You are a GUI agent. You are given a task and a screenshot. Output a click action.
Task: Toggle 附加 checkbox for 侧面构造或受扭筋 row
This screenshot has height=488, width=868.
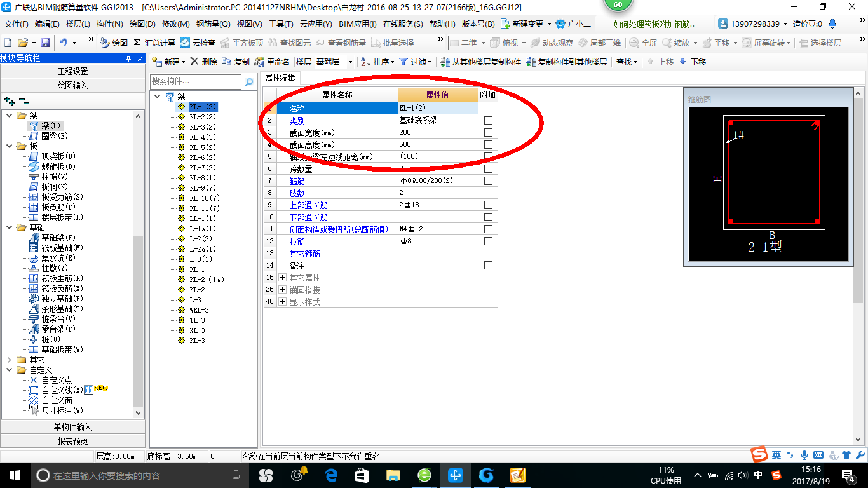click(488, 229)
